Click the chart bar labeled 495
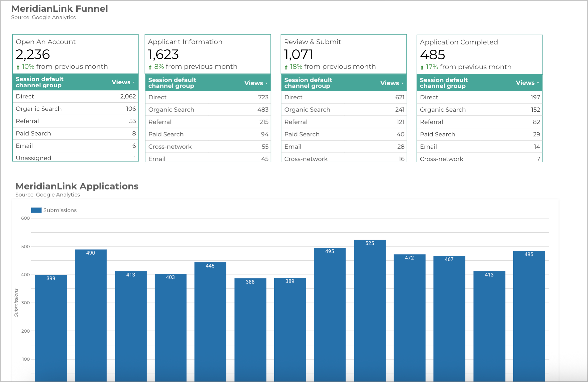 tap(330, 315)
